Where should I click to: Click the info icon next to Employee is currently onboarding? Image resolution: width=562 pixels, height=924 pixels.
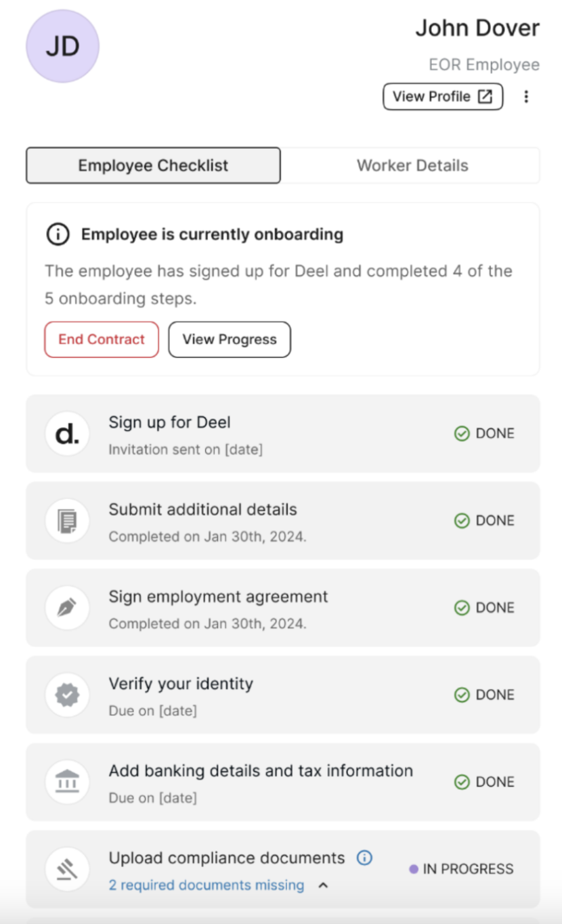58,234
